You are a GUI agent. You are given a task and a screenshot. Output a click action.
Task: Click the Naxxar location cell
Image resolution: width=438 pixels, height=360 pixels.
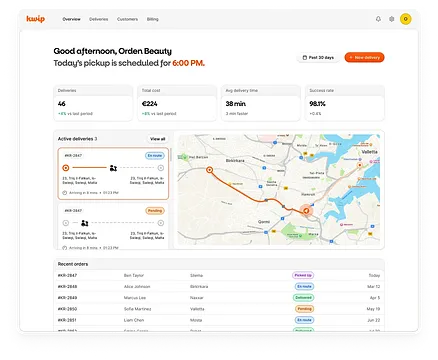coord(197,298)
